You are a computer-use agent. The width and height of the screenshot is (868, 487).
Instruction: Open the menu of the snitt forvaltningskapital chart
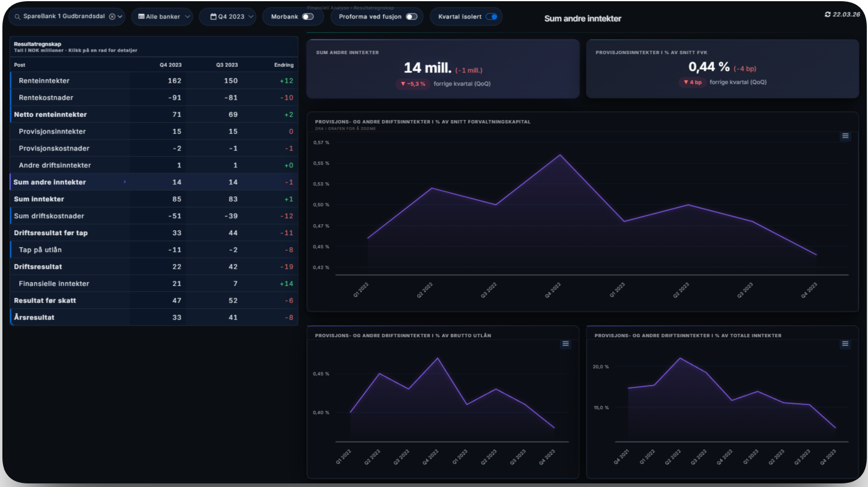pyautogui.click(x=845, y=136)
